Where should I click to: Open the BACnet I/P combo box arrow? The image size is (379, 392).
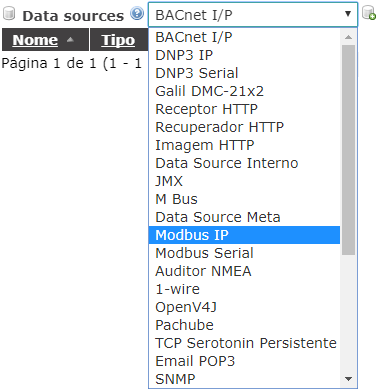(x=348, y=14)
